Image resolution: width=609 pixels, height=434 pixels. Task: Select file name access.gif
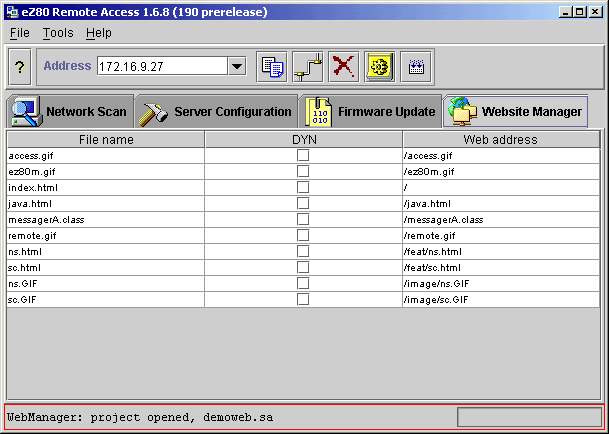(31, 156)
